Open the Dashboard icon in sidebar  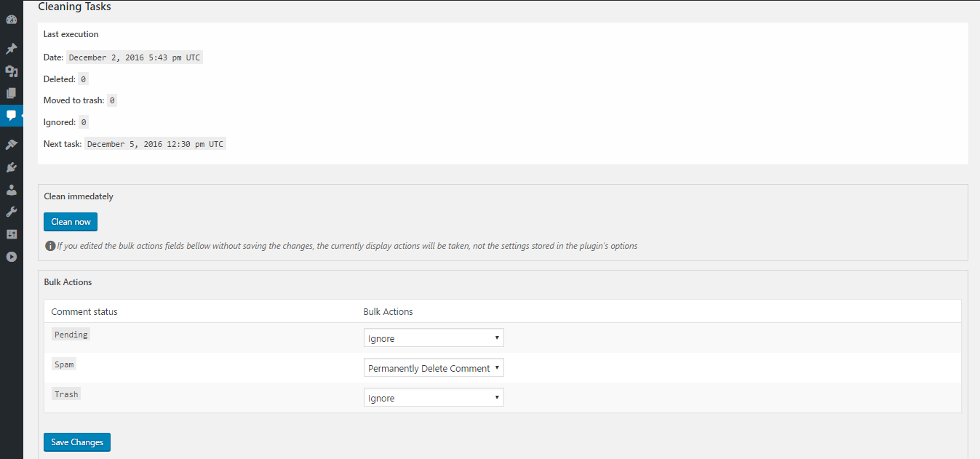tap(11, 20)
